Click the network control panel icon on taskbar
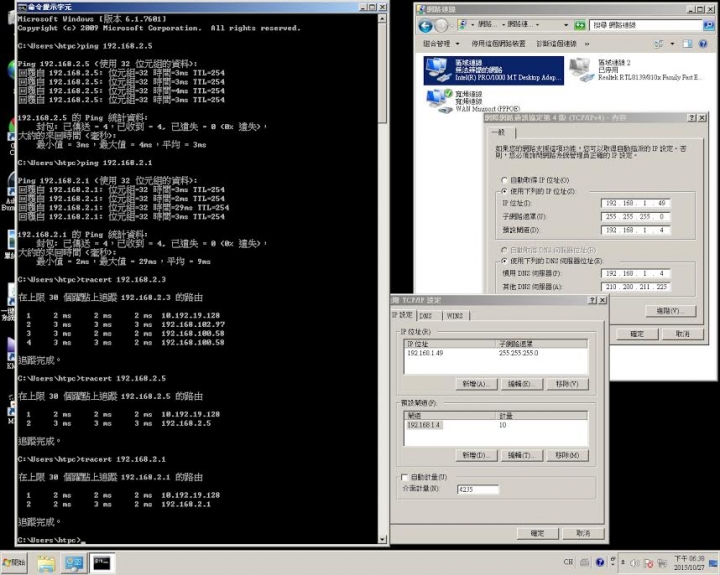Image resolution: width=720 pixels, height=575 pixels. (73, 563)
